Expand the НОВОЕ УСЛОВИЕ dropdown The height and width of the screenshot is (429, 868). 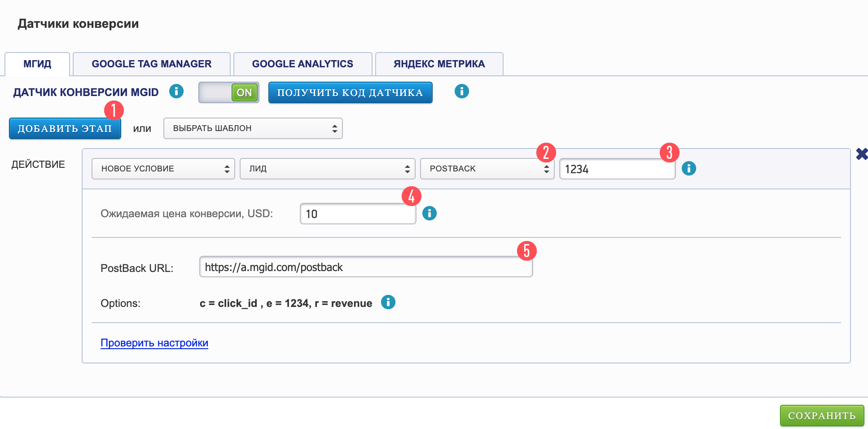coord(163,169)
